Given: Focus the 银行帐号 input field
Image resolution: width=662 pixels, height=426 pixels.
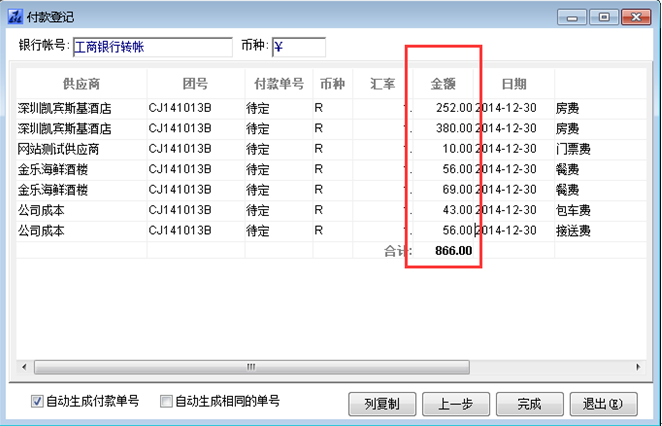Looking at the screenshot, I should point(152,47).
